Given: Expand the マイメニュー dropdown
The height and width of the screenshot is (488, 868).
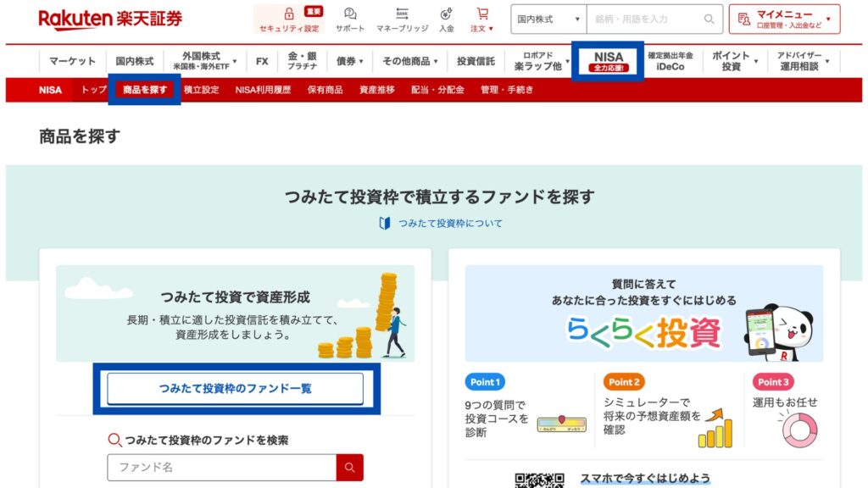Looking at the screenshot, I should tap(784, 19).
